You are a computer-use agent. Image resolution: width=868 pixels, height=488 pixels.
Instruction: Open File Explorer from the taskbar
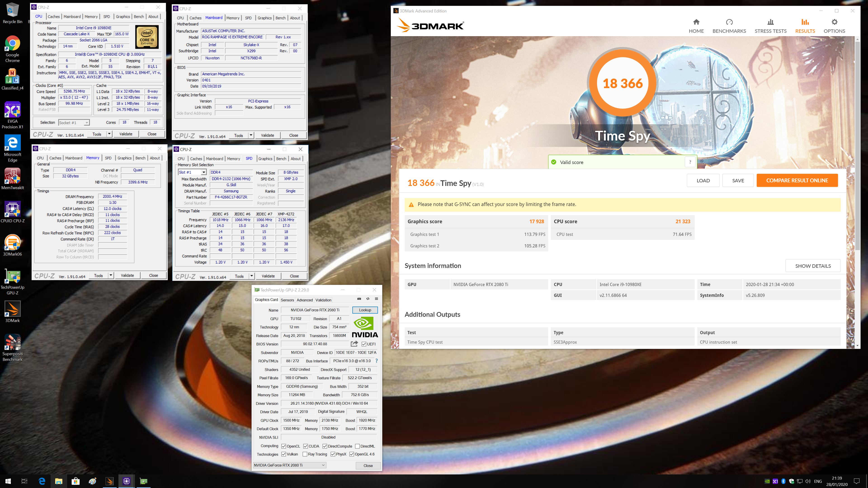click(x=59, y=481)
